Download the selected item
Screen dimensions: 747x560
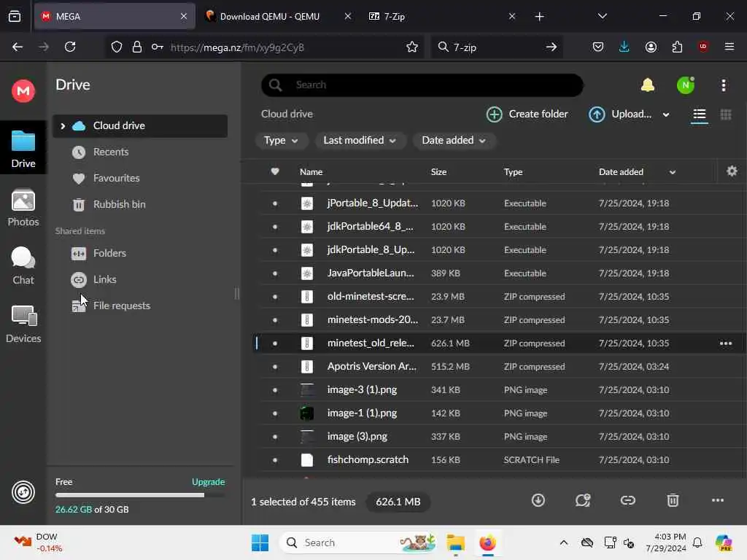[x=538, y=500]
